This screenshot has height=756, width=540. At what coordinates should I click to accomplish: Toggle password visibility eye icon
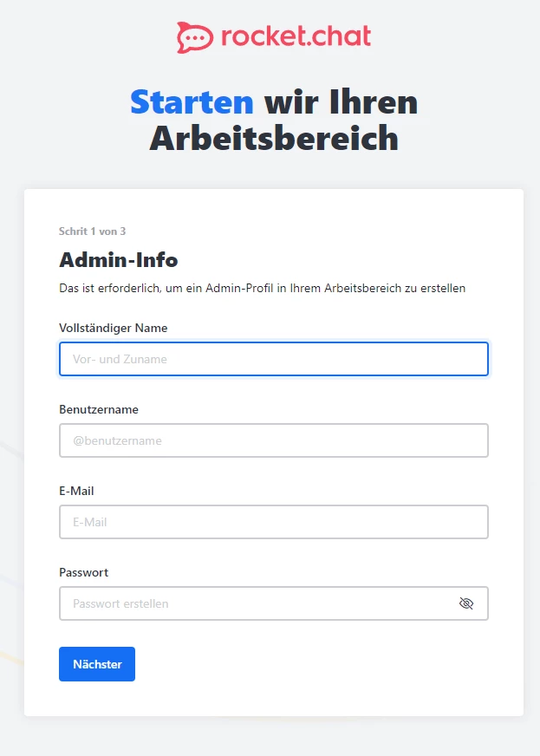pos(466,603)
